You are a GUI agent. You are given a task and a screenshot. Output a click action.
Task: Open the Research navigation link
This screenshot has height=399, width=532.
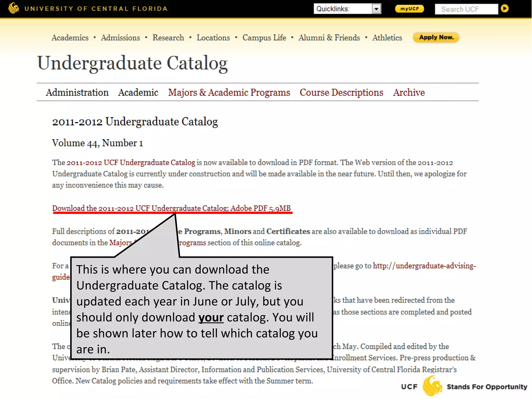click(168, 38)
